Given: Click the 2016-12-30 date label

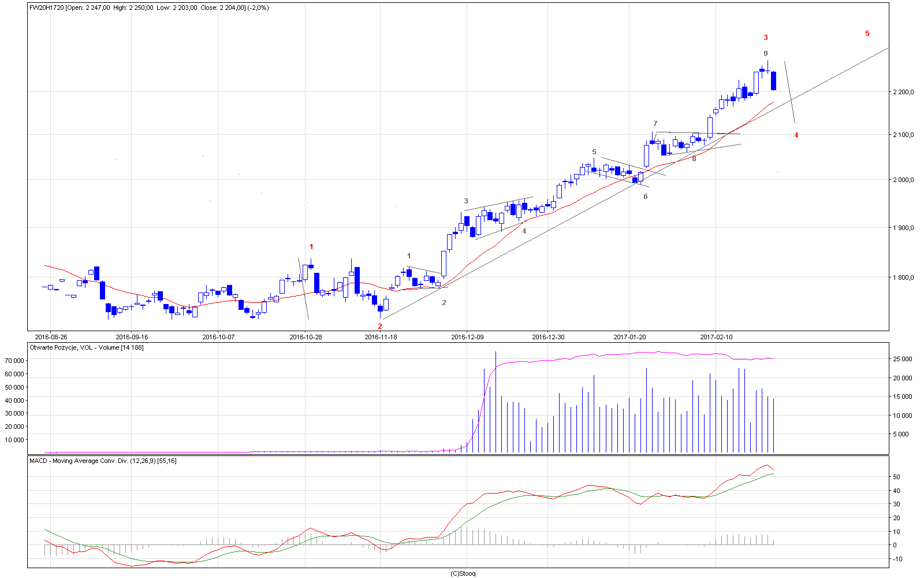Looking at the screenshot, I should [548, 336].
